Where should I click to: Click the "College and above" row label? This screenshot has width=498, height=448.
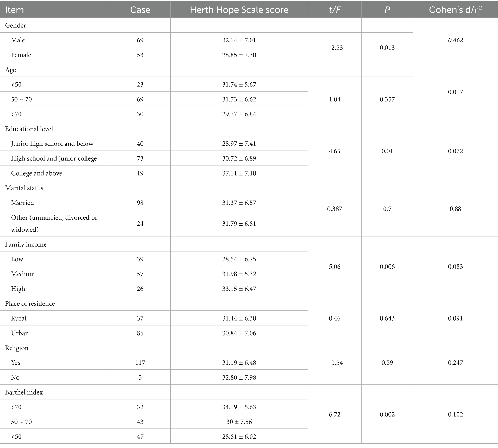36,173
